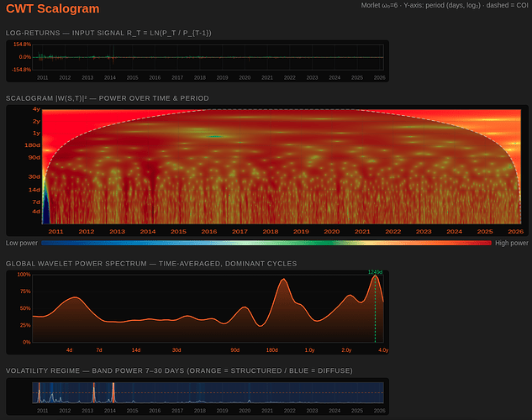The height and width of the screenshot is (420, 532).
Task: Click the 4.0y tick on power spectrum x-axis
Action: tap(383, 350)
